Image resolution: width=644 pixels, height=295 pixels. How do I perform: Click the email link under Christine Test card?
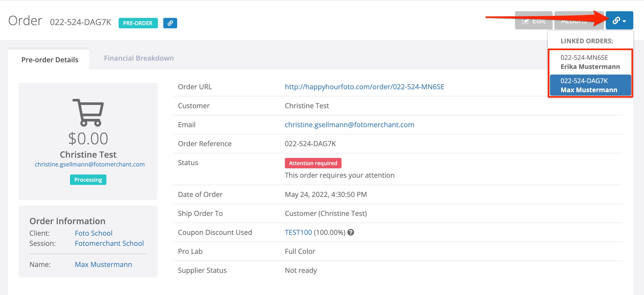coord(90,164)
